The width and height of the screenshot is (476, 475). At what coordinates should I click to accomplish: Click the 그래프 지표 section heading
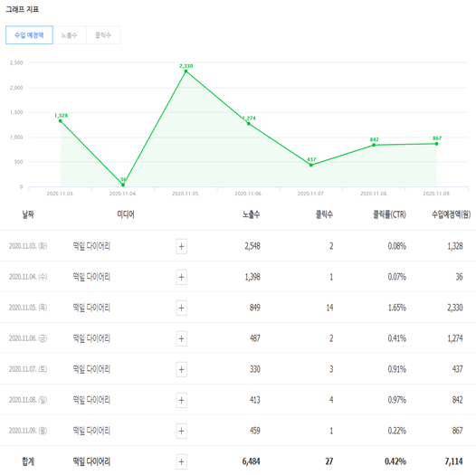(22, 9)
